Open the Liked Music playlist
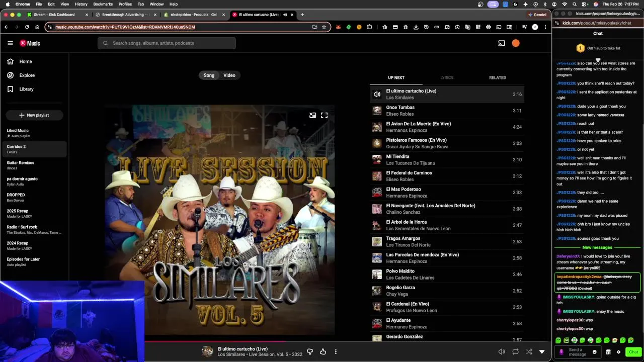644x362 pixels. coord(34,133)
